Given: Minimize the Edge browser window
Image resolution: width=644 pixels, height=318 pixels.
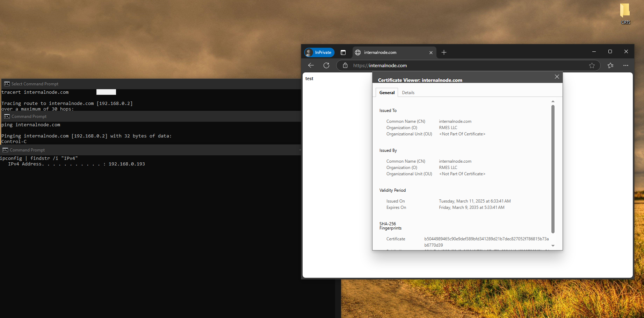Looking at the screenshot, I should pyautogui.click(x=594, y=51).
